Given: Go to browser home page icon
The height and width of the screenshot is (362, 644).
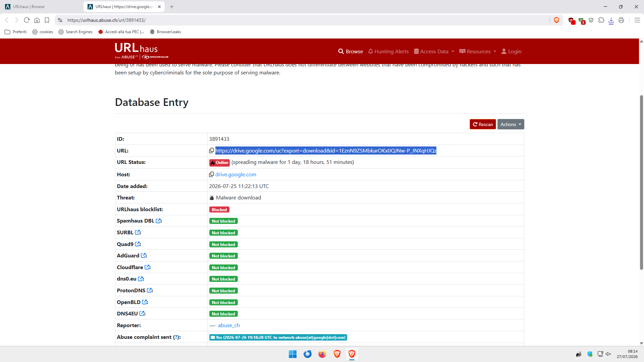Looking at the screenshot, I should click(37, 20).
